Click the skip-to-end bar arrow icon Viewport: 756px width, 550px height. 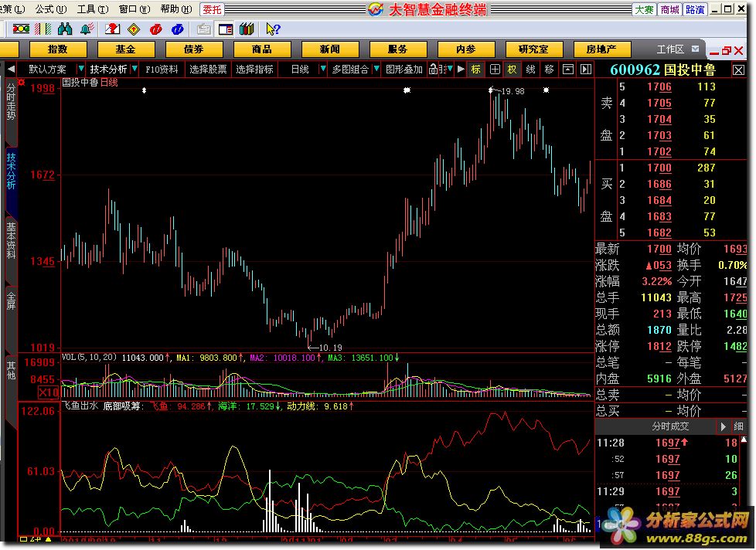click(586, 70)
